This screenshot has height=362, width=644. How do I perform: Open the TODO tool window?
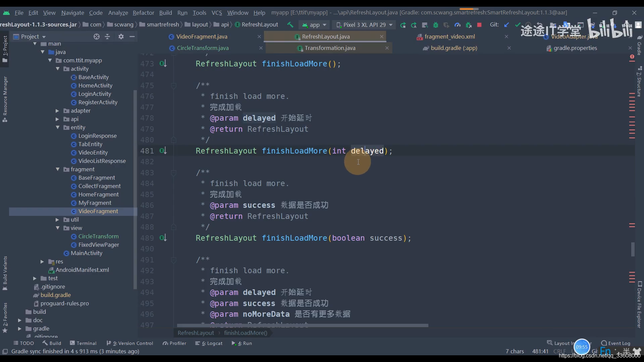coord(24,343)
